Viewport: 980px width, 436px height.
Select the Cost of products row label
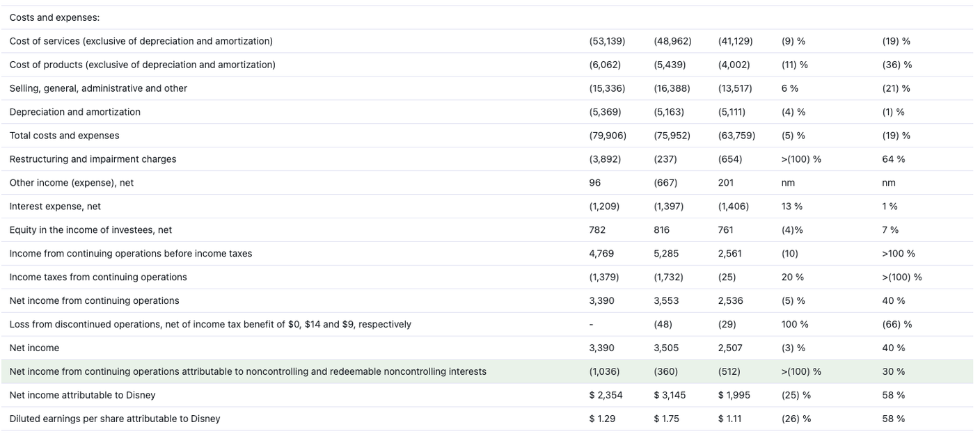pos(142,65)
